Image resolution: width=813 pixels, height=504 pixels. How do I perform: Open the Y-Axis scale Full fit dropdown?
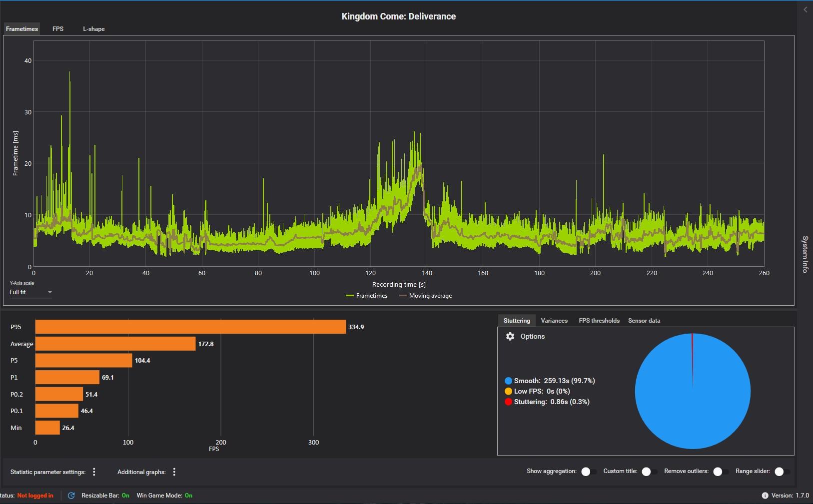click(x=30, y=292)
